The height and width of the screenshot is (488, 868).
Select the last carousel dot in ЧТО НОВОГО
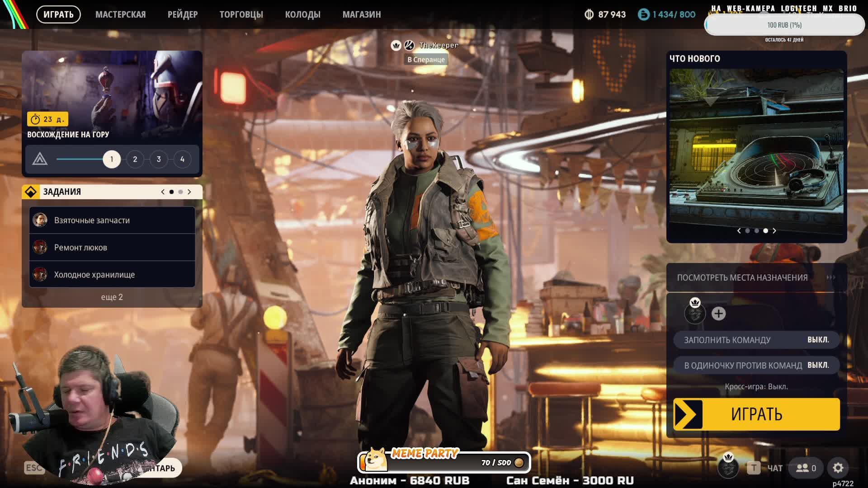click(x=765, y=231)
